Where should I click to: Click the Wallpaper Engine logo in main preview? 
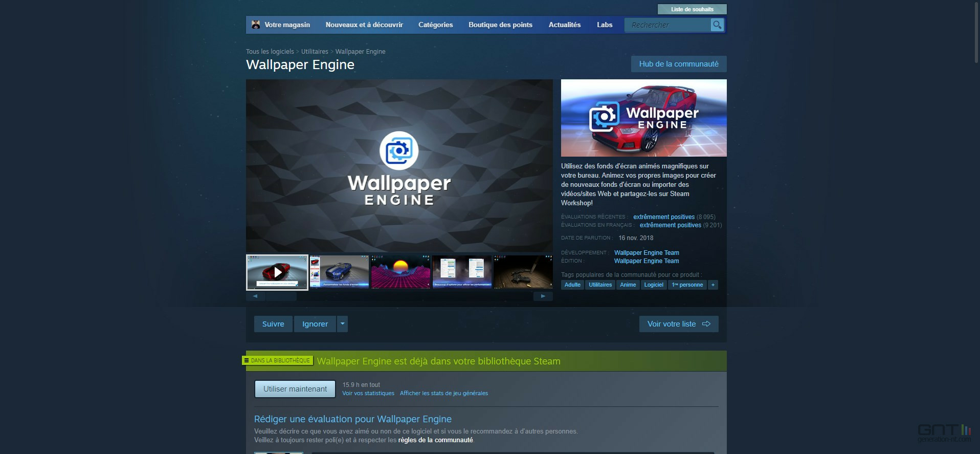click(x=399, y=169)
